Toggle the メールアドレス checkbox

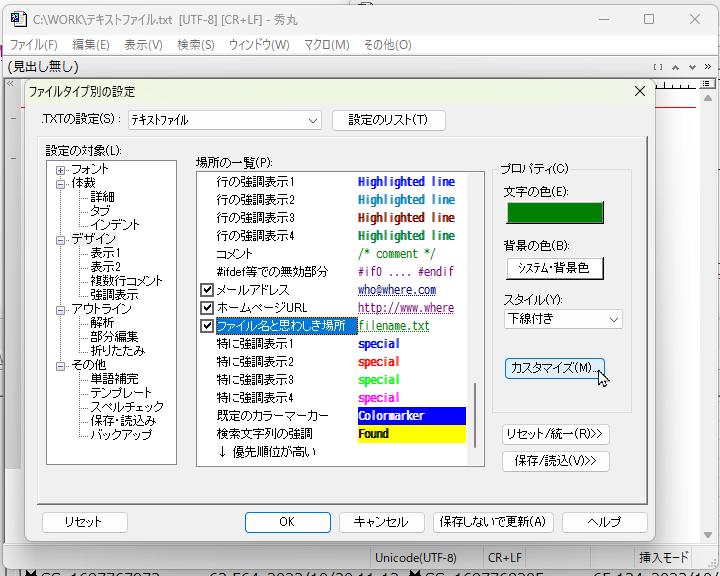point(207,290)
